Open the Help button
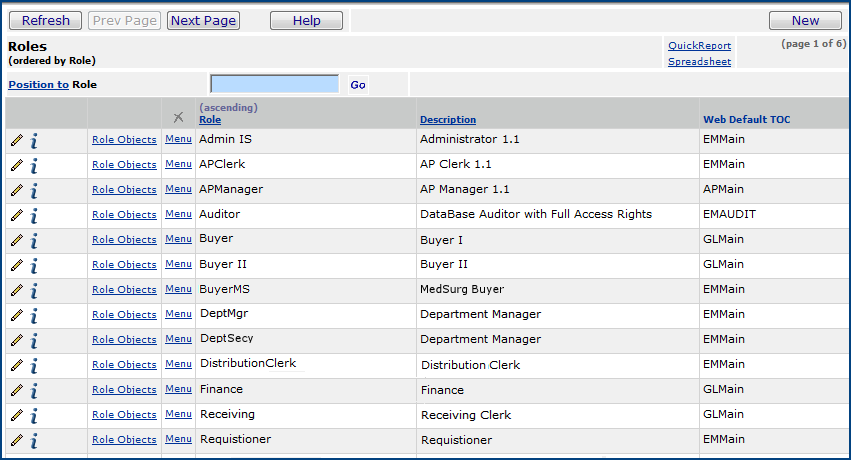851x460 pixels. [x=306, y=21]
